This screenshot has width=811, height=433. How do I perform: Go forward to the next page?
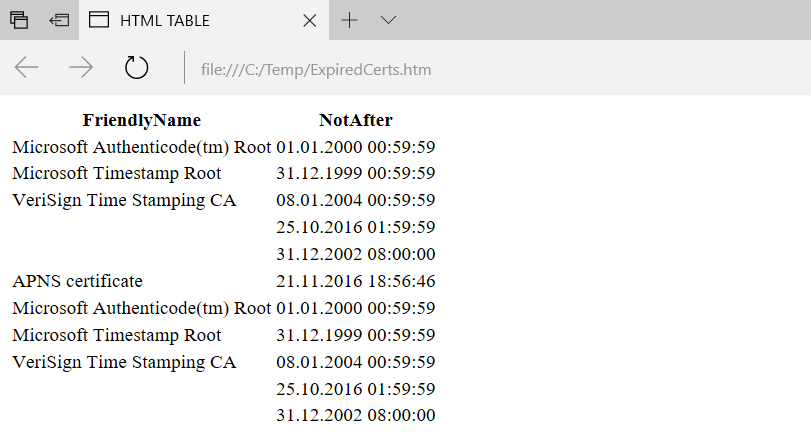click(81, 68)
